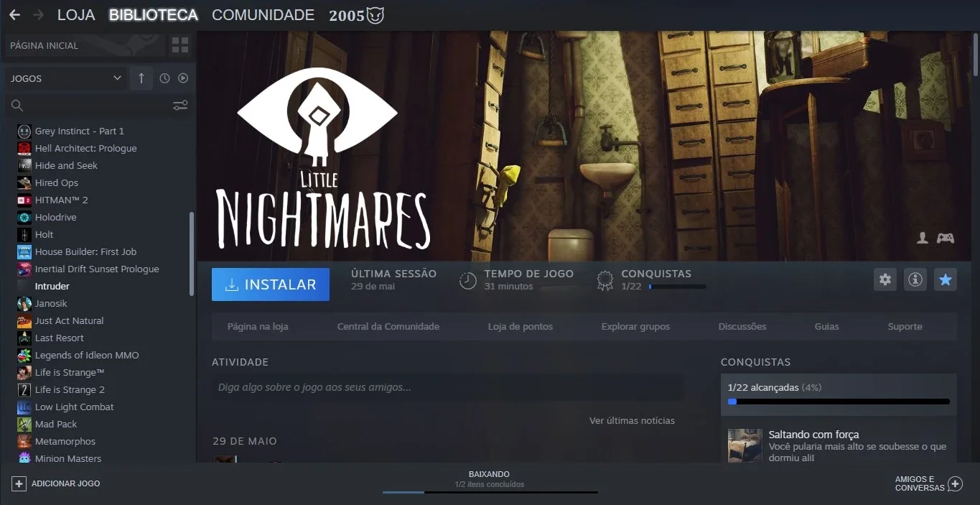This screenshot has height=505, width=980.
Task: Select Hired Ops in list
Action: pos(57,182)
